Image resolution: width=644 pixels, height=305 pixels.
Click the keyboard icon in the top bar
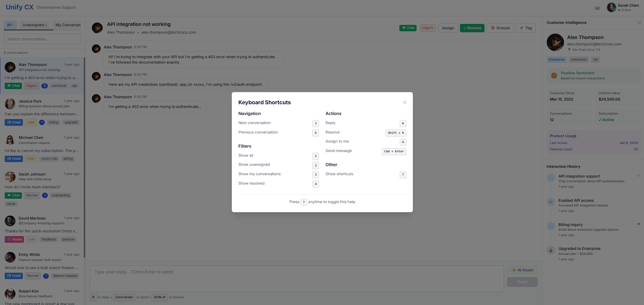pyautogui.click(x=598, y=8)
